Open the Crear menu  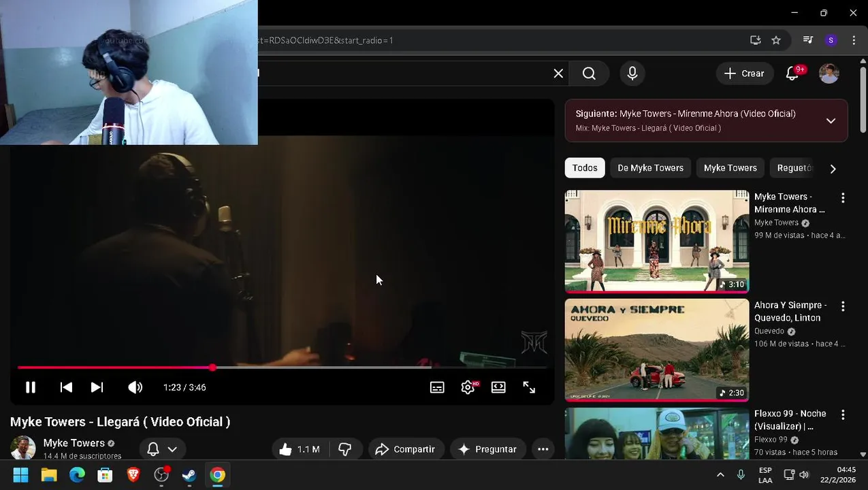744,73
